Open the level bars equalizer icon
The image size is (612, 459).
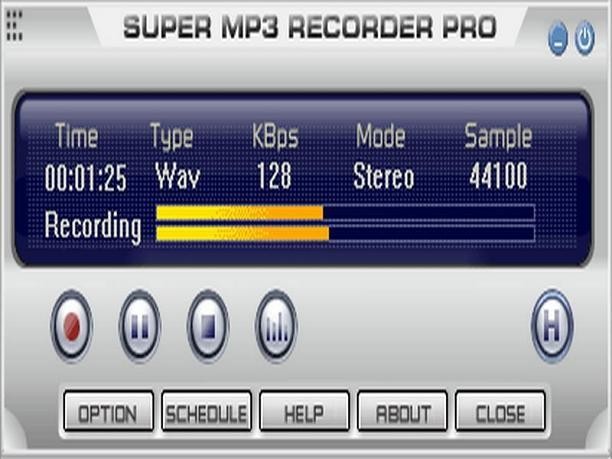pos(276,326)
